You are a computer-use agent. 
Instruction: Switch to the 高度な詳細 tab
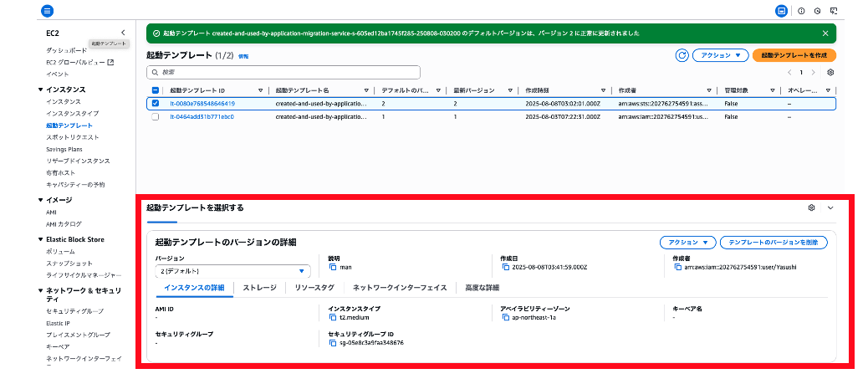tap(483, 288)
